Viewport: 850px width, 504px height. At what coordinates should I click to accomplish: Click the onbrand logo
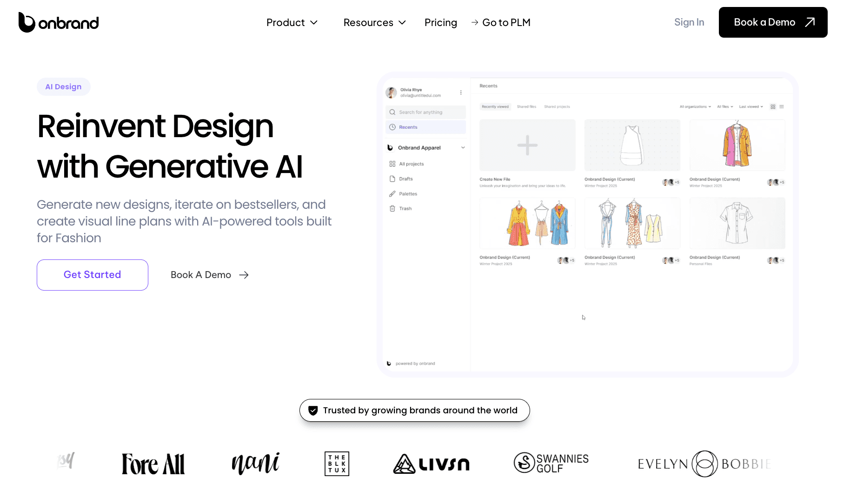(x=59, y=22)
